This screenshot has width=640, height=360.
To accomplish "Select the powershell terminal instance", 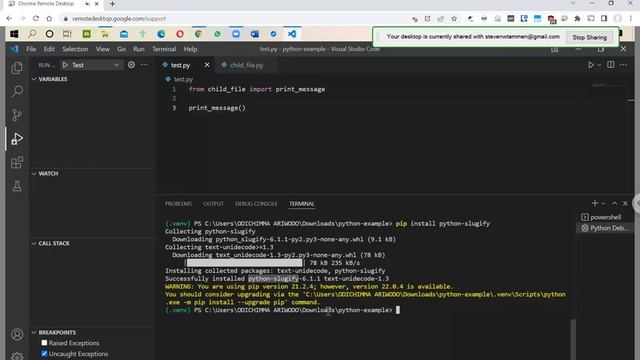I will tap(605, 217).
